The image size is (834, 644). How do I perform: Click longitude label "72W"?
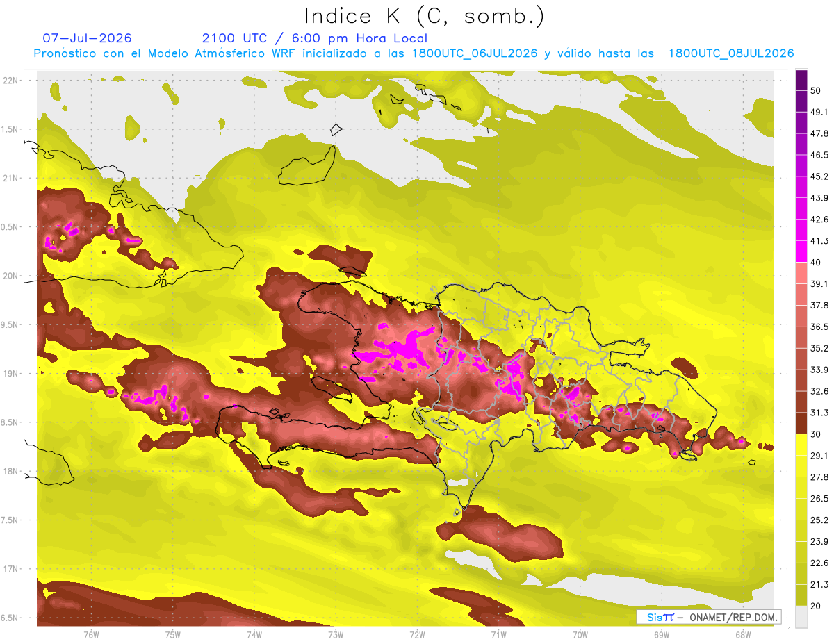417,635
